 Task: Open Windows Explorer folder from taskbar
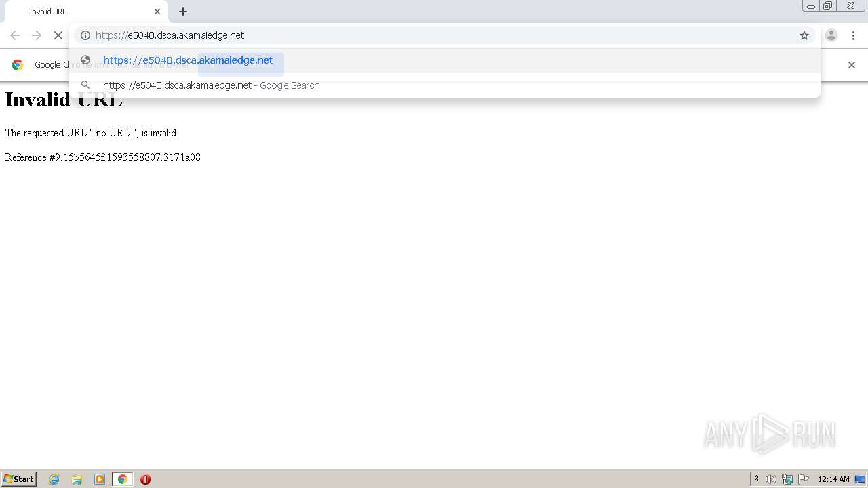pyautogui.click(x=77, y=479)
